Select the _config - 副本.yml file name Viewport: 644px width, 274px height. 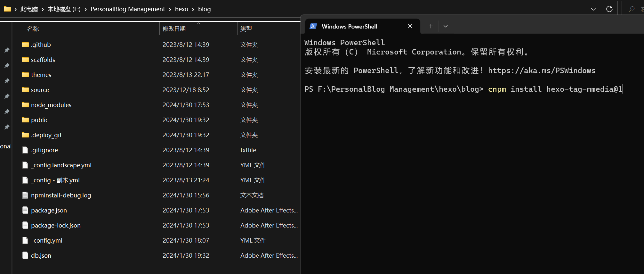click(55, 180)
